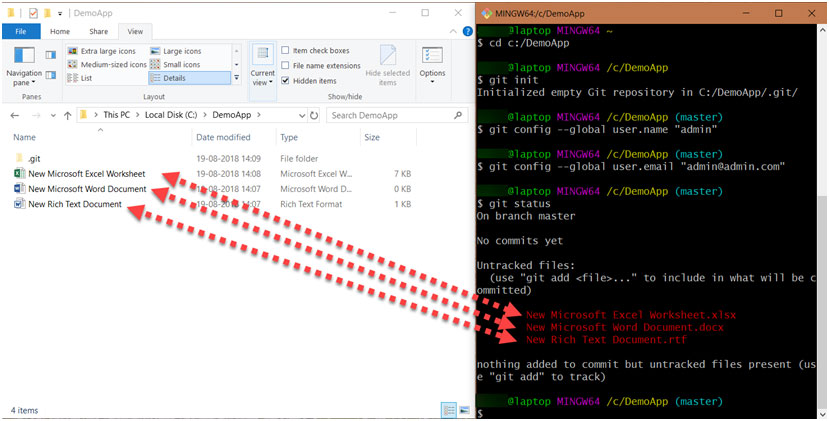Expand the layout gallery more arrow
The image size is (829, 421).
236,77
